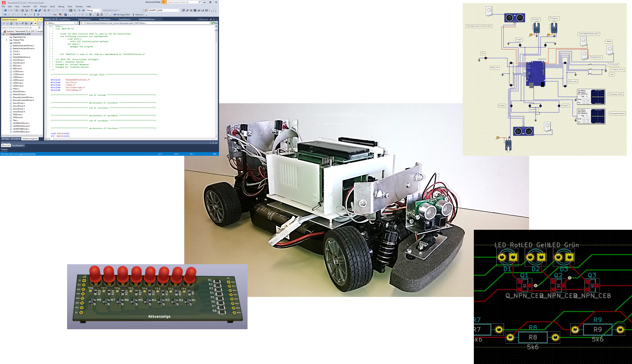Click the toolbox wrench icon near USARTF1_DATA
The height and width of the screenshot is (364, 632).
point(187,10)
